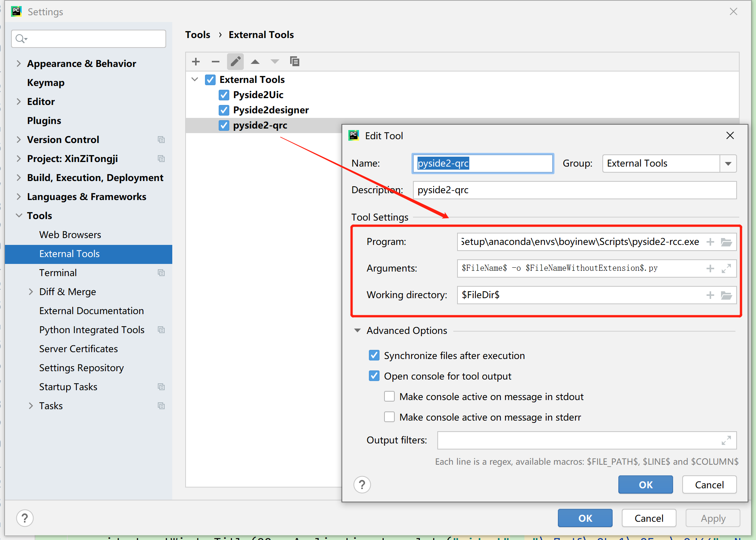Insert macro in Arguments field
The image size is (756, 540).
point(710,268)
